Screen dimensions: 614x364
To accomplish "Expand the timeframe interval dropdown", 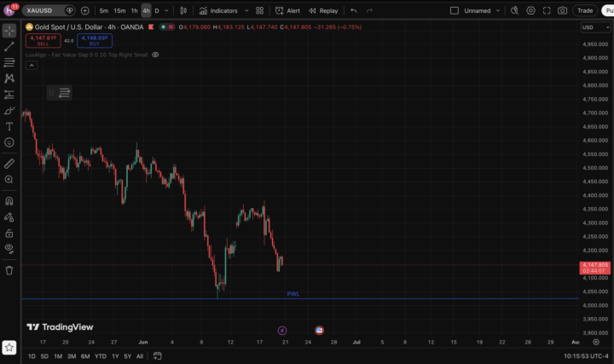I will coord(166,10).
